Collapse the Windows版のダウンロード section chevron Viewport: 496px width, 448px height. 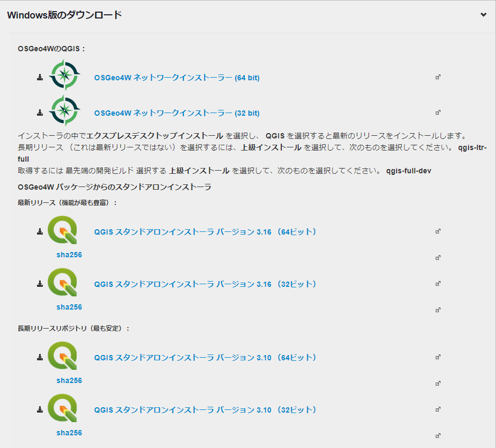point(483,15)
